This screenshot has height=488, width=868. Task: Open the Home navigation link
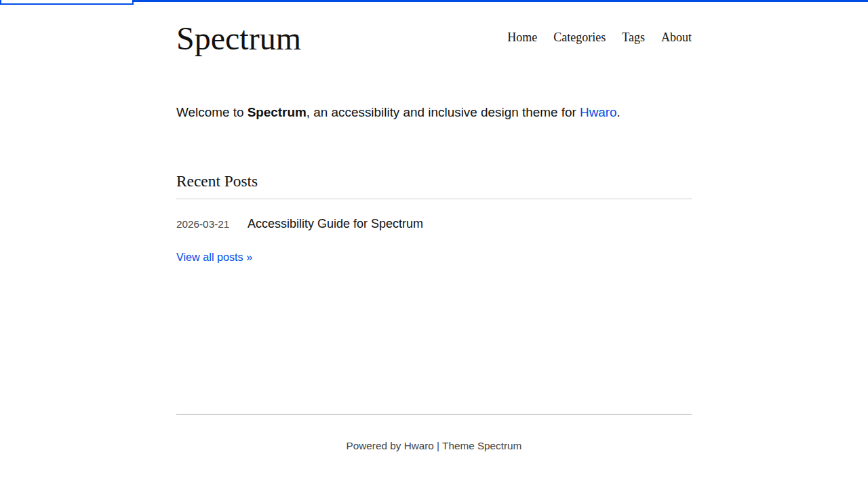(x=521, y=37)
